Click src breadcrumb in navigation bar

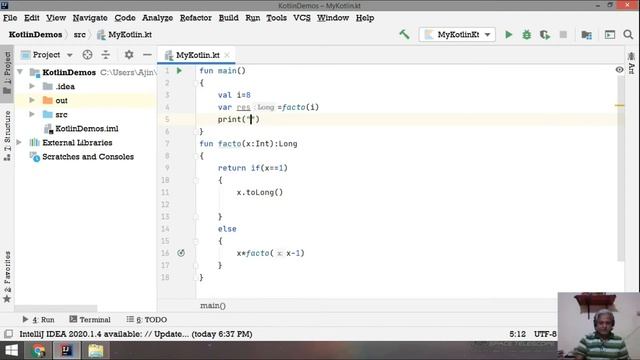point(80,35)
